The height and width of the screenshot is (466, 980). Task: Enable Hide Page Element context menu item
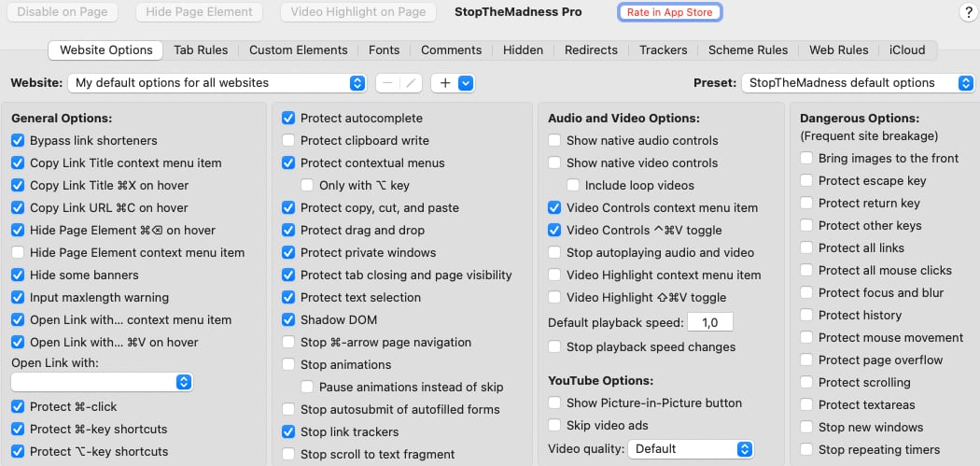coord(18,253)
